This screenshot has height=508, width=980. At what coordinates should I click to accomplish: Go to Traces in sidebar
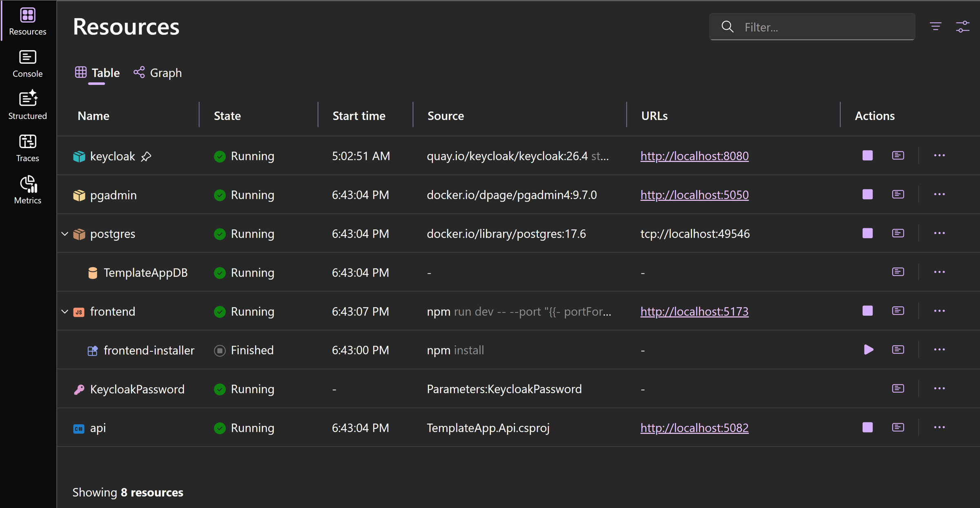click(27, 148)
